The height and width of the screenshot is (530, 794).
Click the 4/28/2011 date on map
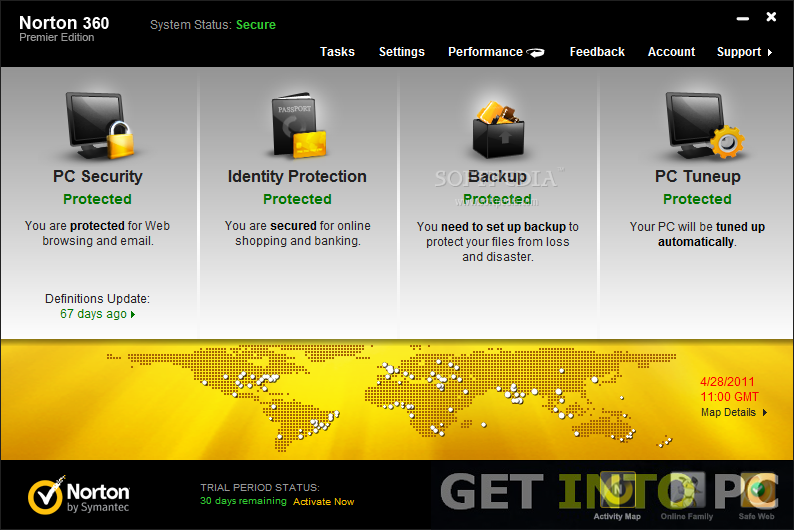tap(727, 382)
